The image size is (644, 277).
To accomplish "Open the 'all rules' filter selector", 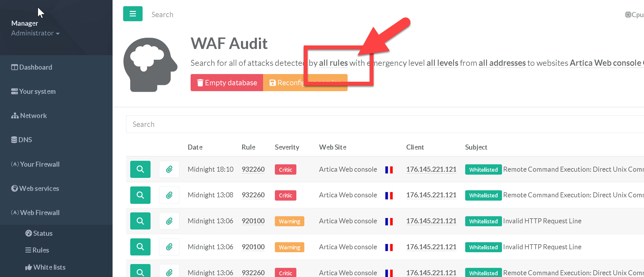I will [x=333, y=63].
